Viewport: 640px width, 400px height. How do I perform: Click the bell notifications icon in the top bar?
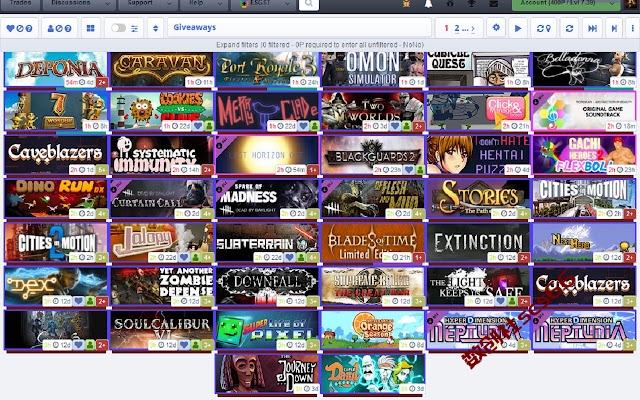(x=428, y=4)
